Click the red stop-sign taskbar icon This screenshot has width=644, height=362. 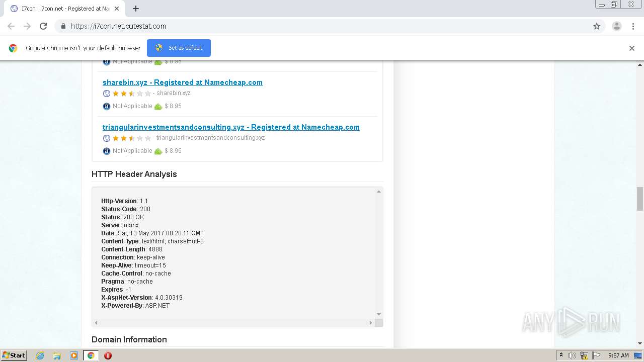tap(108, 355)
